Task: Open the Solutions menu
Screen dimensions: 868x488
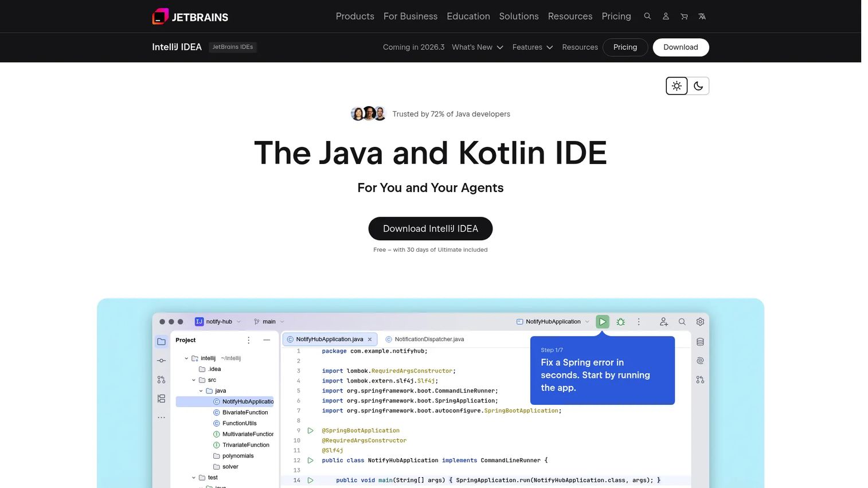Action: pyautogui.click(x=519, y=16)
